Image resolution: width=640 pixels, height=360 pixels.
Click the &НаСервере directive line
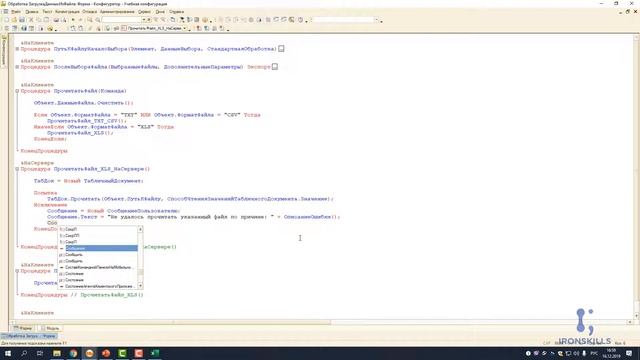[37, 163]
